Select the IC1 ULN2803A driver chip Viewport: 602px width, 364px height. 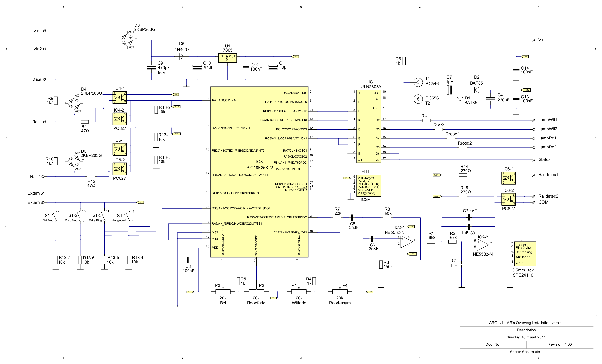click(369, 126)
